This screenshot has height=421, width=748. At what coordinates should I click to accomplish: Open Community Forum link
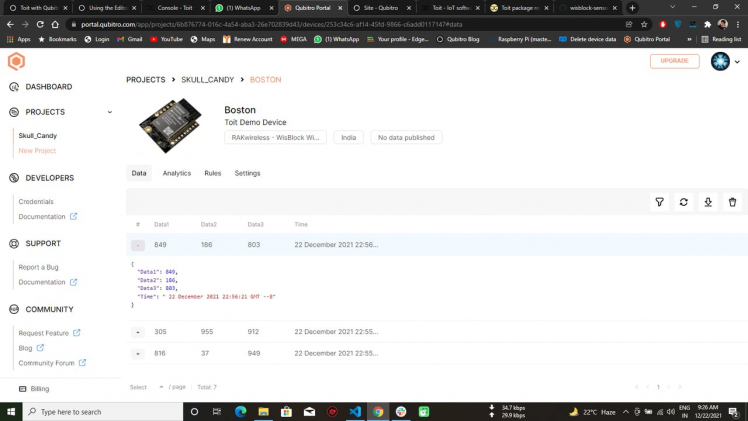tap(52, 363)
